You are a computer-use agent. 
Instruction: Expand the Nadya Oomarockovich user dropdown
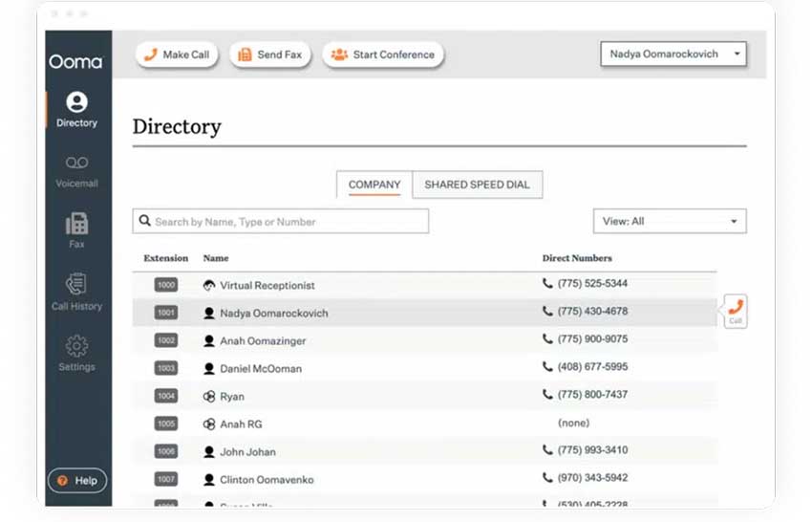coord(673,54)
